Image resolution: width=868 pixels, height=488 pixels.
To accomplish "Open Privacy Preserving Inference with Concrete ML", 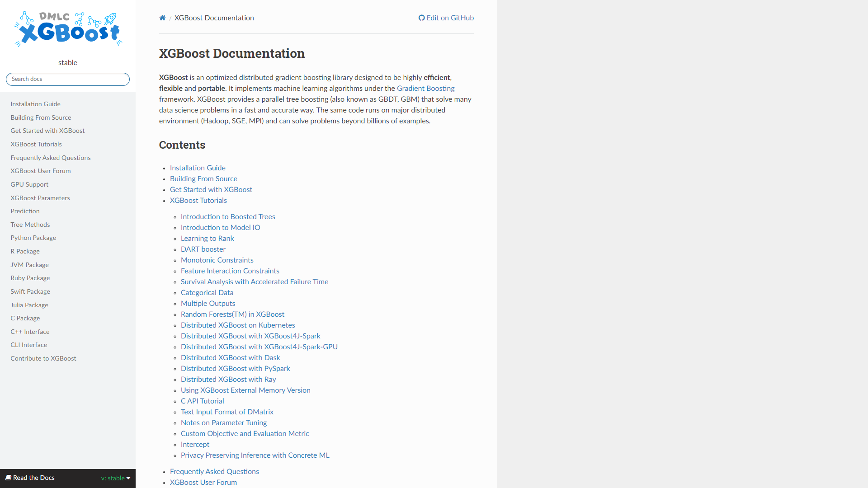I will click(255, 455).
